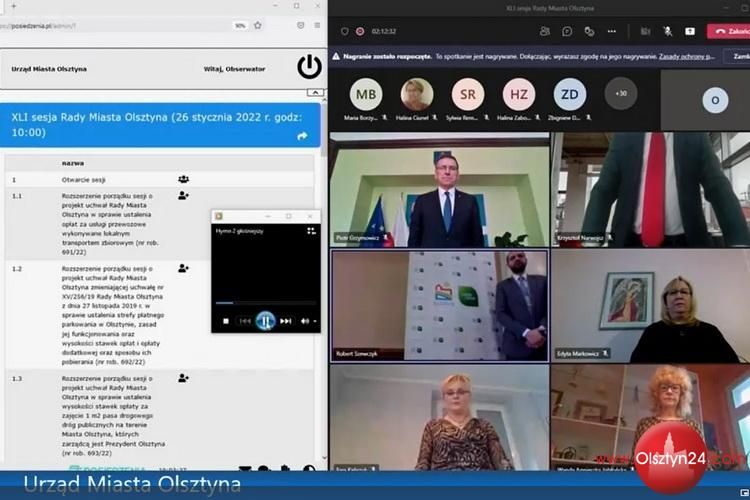Open Teams more actions ellipsis
Image resolution: width=750 pixels, height=500 pixels.
[x=612, y=31]
